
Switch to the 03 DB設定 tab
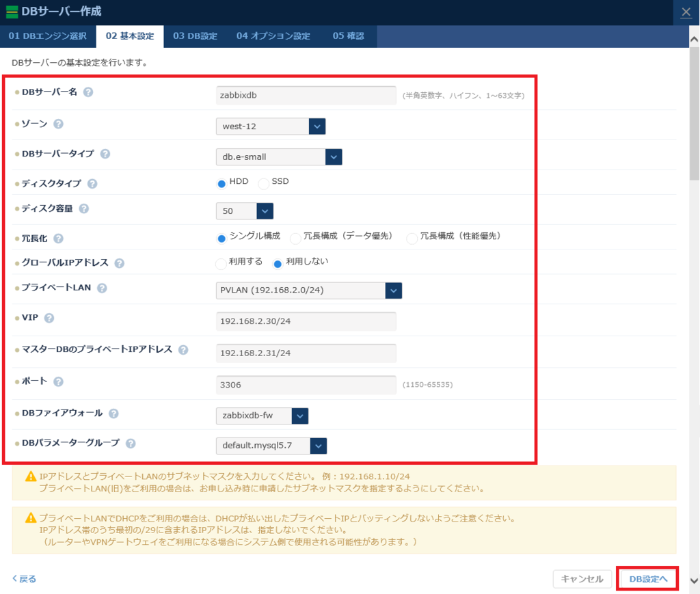(x=195, y=36)
